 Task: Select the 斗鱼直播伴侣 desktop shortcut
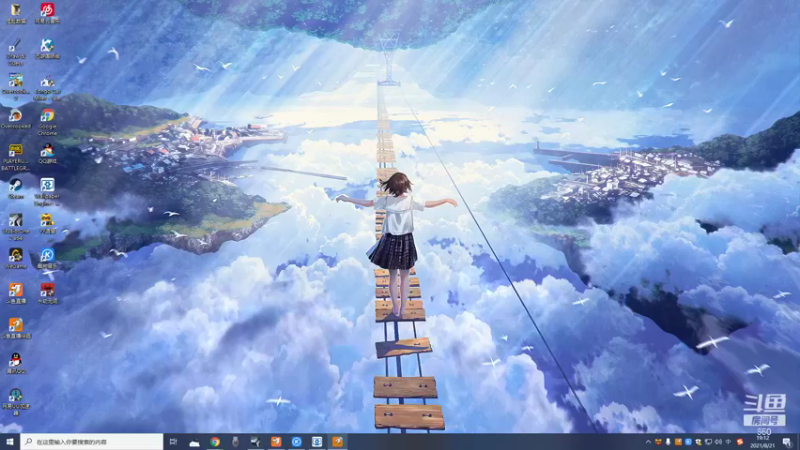(x=15, y=328)
